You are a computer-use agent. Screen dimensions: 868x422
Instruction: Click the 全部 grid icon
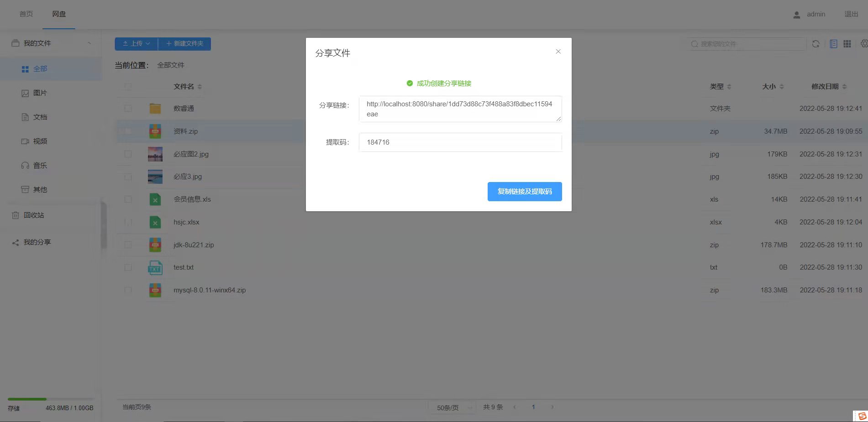click(25, 69)
